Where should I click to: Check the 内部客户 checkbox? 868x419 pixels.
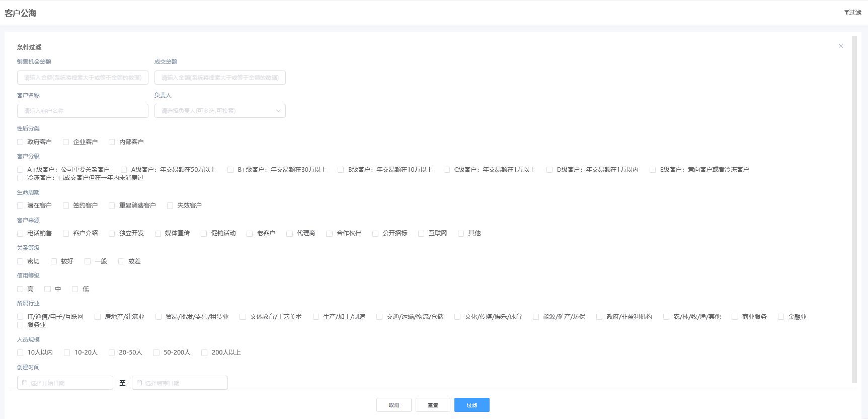112,142
